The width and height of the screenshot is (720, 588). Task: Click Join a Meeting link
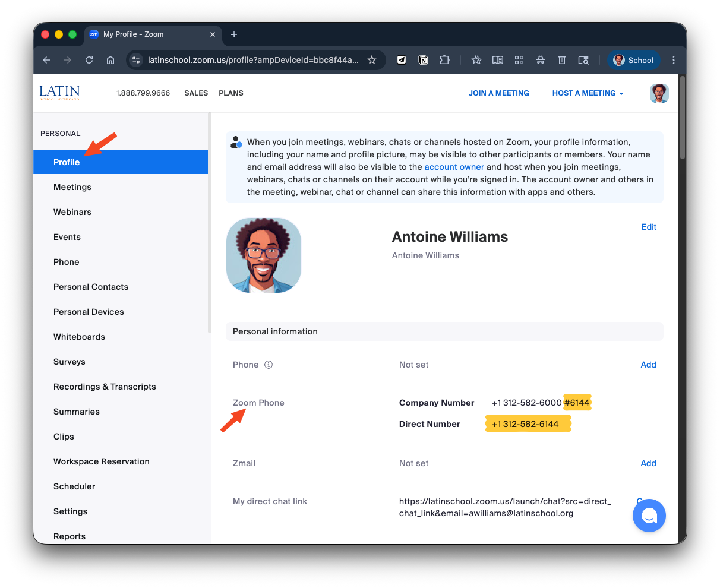(499, 93)
